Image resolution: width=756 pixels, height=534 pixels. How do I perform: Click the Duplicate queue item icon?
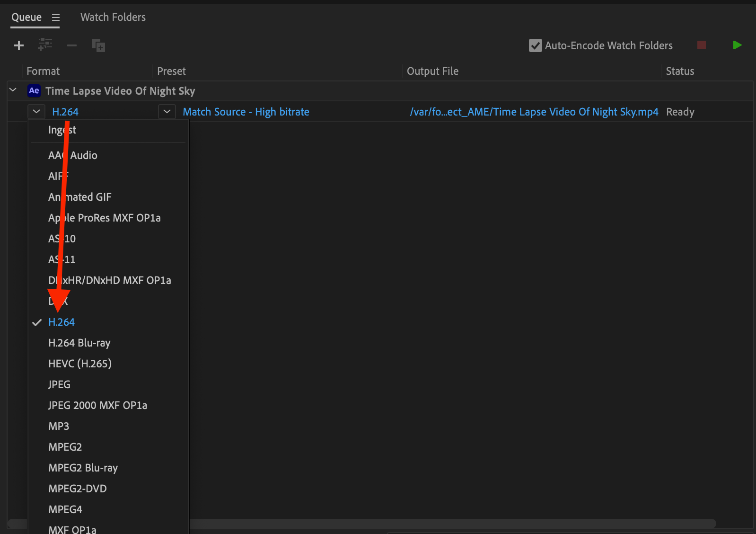(x=98, y=45)
